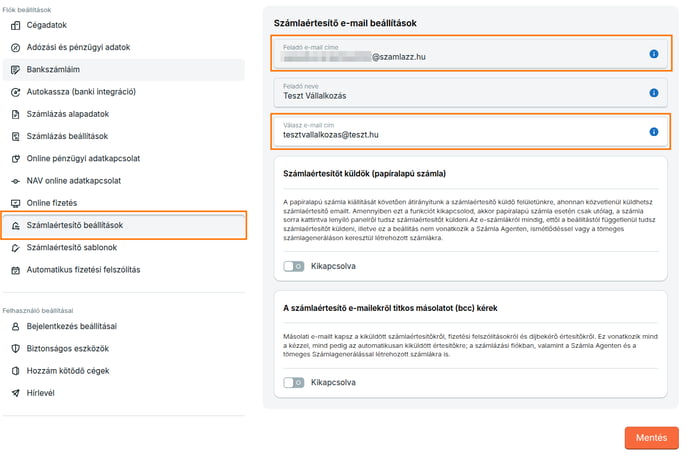Toggle the bcc titkos másolat switch
Viewport: 688px width, 456px height.
click(294, 383)
